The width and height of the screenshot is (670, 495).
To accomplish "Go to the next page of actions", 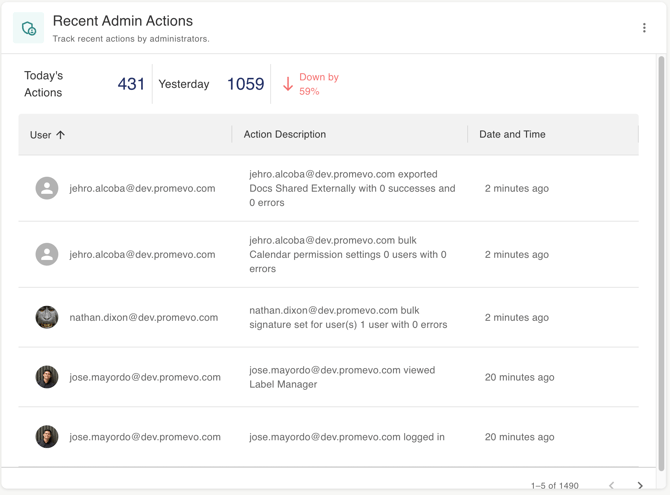I will tap(640, 485).
